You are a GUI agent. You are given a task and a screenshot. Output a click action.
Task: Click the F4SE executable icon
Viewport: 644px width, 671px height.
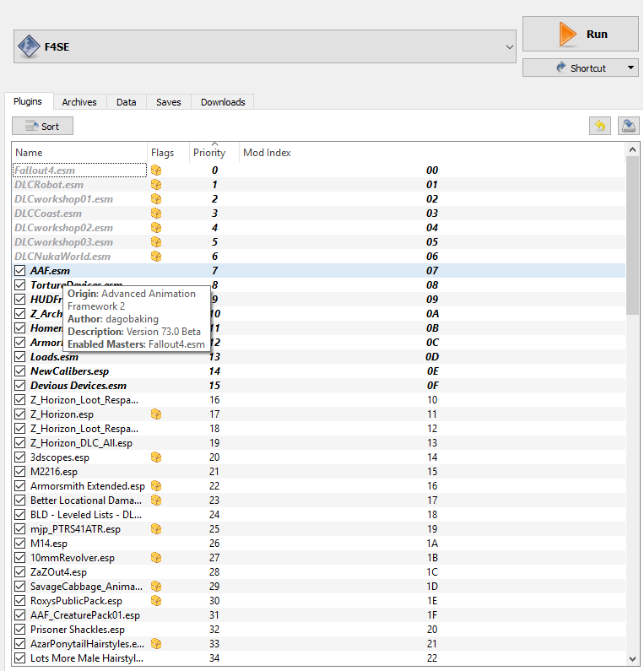click(x=29, y=46)
